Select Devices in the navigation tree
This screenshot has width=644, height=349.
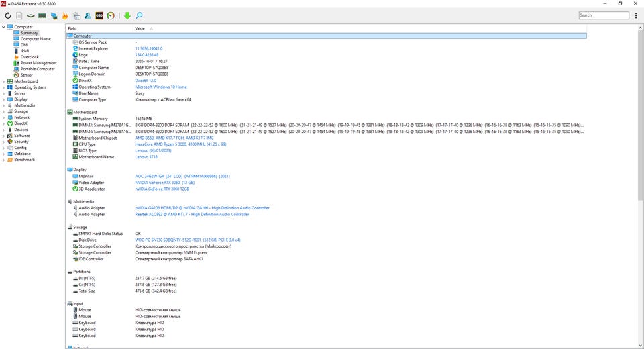click(21, 130)
